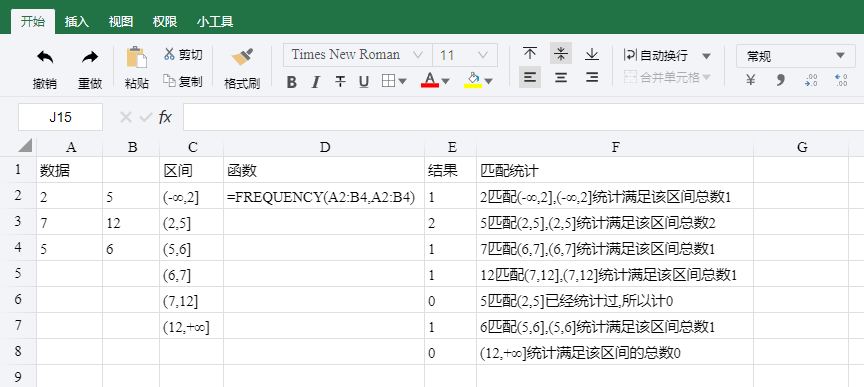The width and height of the screenshot is (864, 387).
Task: Switch to the 开始 tab
Action: 33,22
